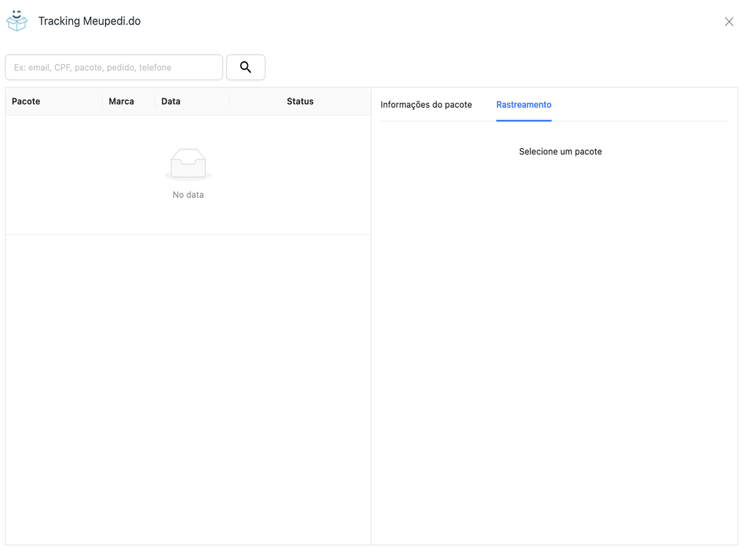Click the Marca column header

[x=121, y=101]
